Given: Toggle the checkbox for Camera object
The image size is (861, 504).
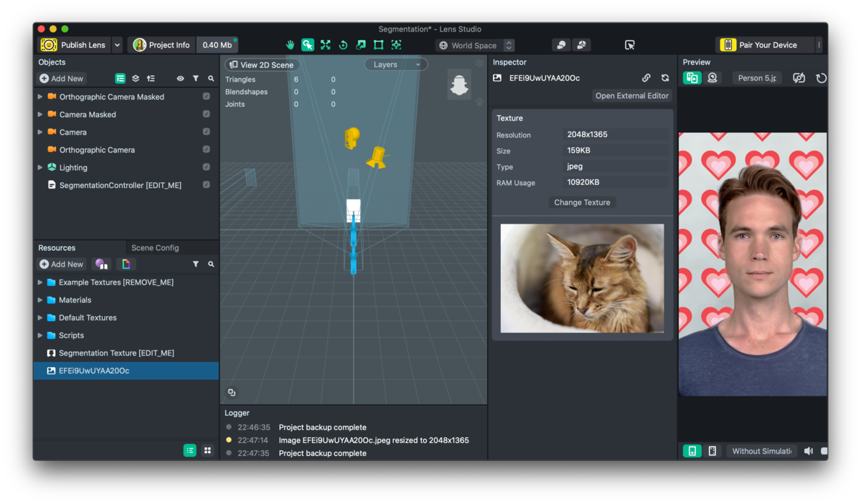Looking at the screenshot, I should [206, 132].
